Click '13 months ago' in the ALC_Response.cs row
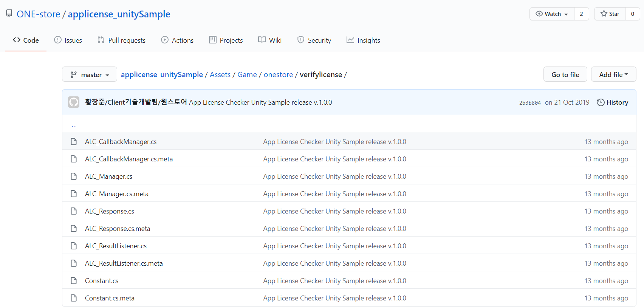Viewport: 644px width, 308px height. pos(606,211)
